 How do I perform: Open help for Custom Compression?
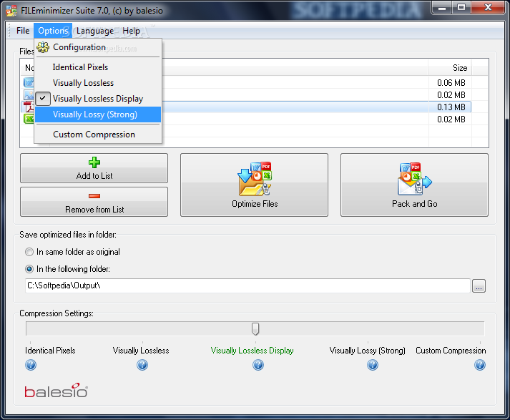[x=480, y=365]
